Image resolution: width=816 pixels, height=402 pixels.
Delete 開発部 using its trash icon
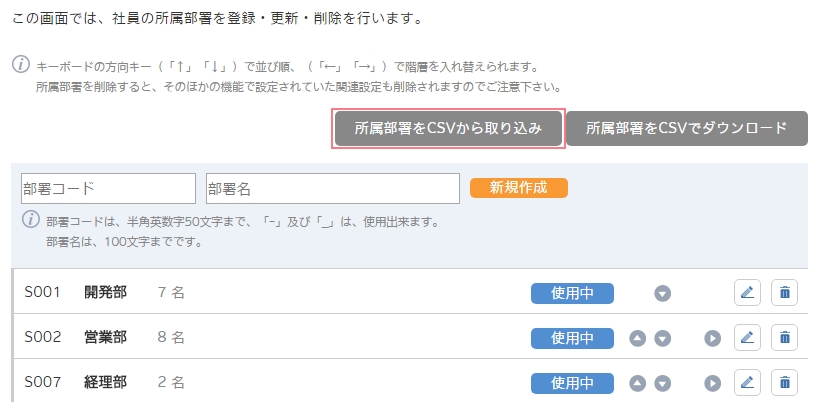pos(784,293)
